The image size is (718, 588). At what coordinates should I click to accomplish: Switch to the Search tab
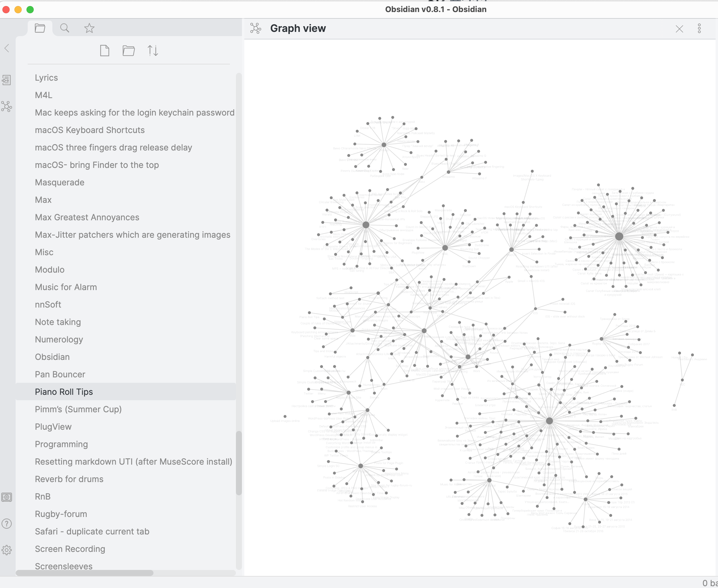tap(64, 28)
